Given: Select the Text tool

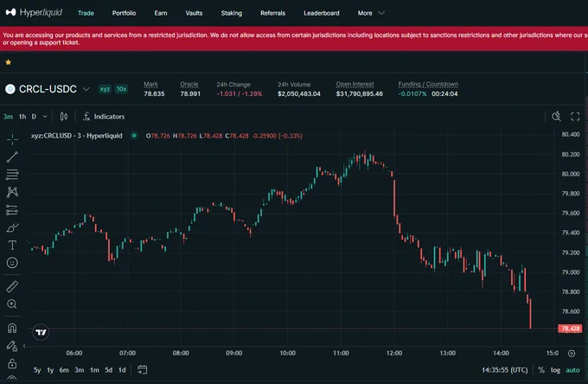Looking at the screenshot, I should tap(12, 246).
